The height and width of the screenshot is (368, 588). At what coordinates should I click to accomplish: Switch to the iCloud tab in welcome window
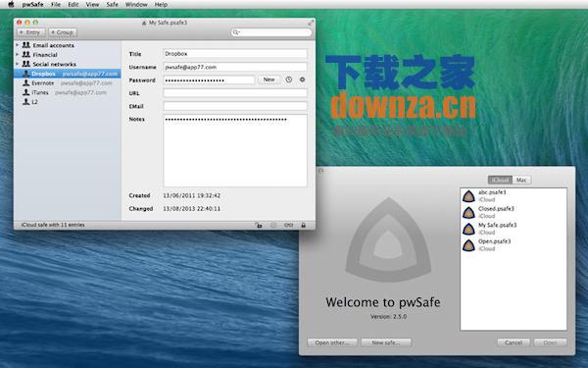pos(500,180)
